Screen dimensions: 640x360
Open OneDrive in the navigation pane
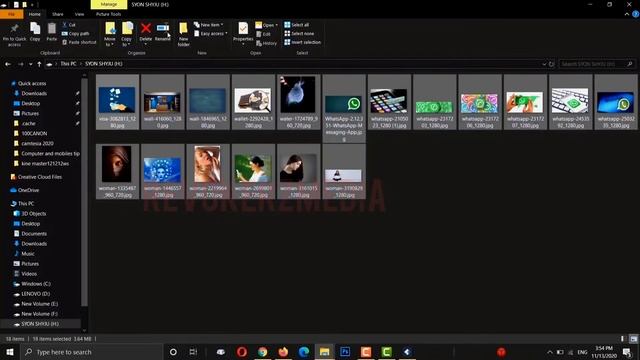point(28,190)
